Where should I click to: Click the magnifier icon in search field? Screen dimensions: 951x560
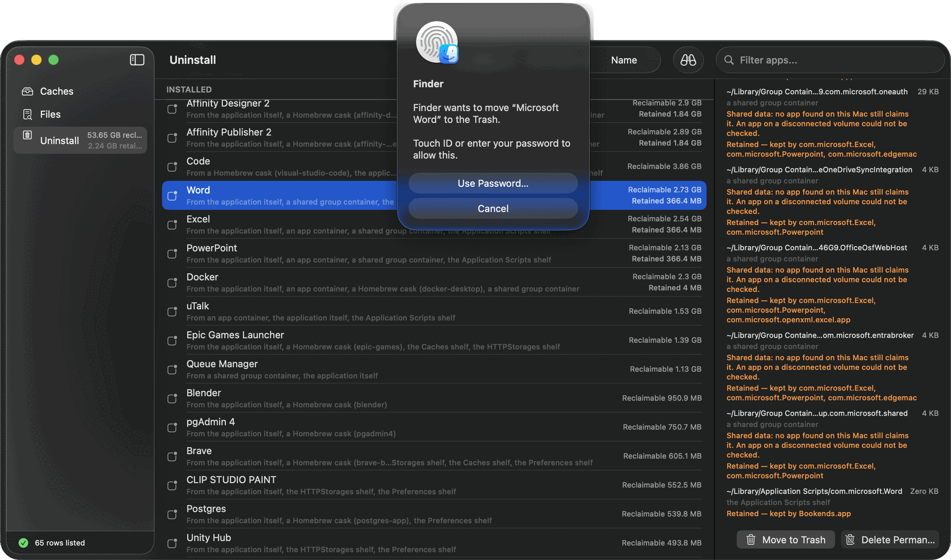pyautogui.click(x=729, y=60)
